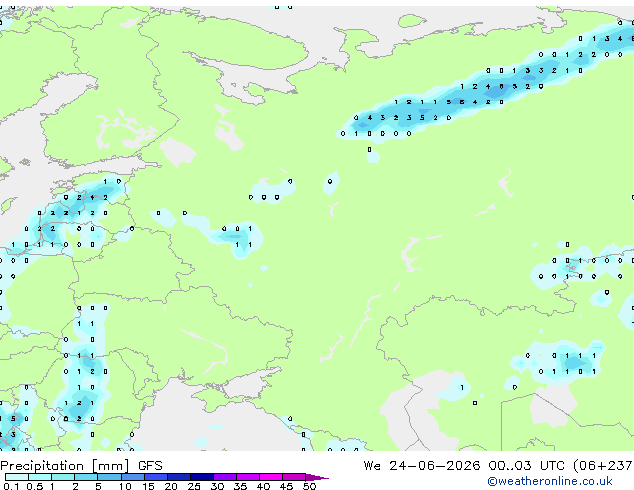Click the legend value "0.1"
This screenshot has width=634, height=490.
tap(11, 486)
